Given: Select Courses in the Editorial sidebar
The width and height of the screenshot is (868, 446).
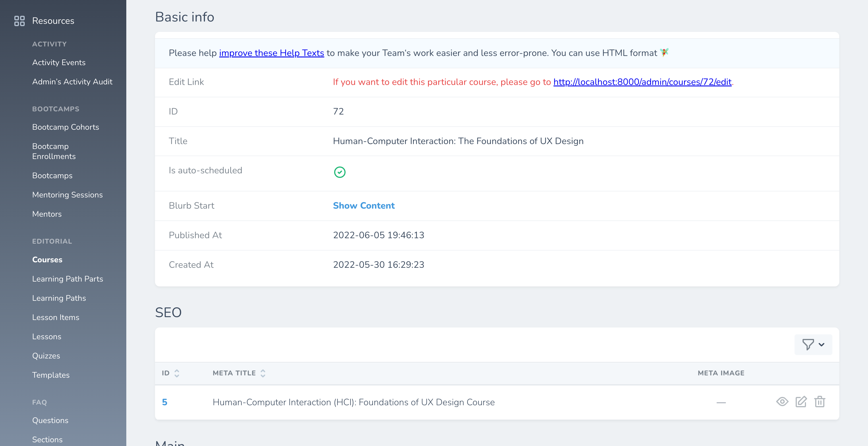Looking at the screenshot, I should click(47, 259).
